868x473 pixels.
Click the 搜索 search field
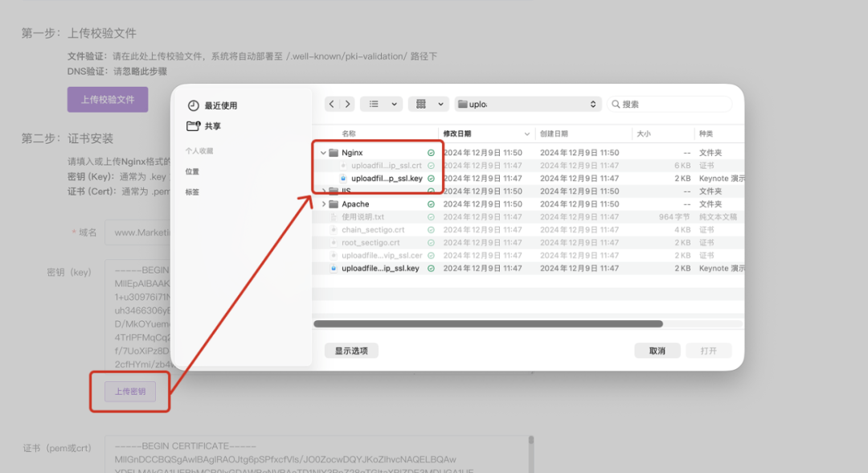(x=669, y=104)
